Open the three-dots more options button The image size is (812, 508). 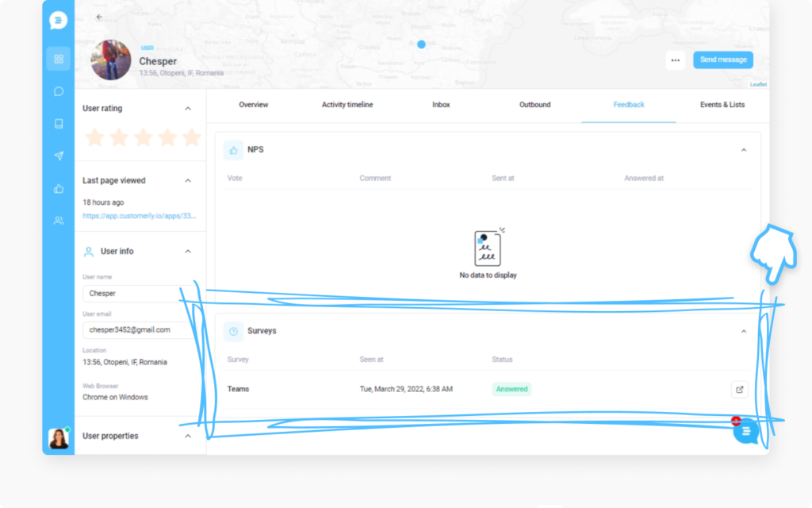click(x=676, y=60)
